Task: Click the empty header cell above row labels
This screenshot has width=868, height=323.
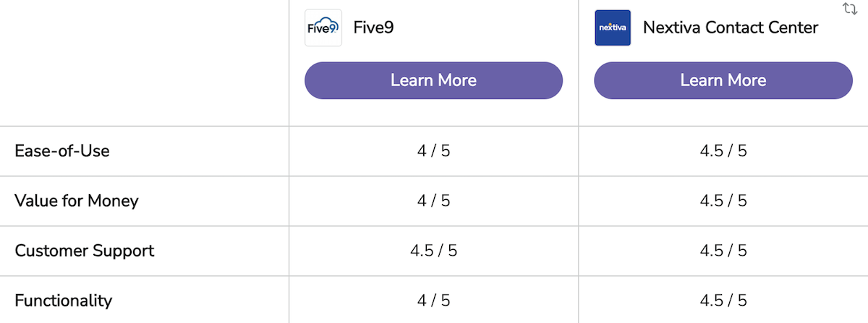Action: coord(144,63)
